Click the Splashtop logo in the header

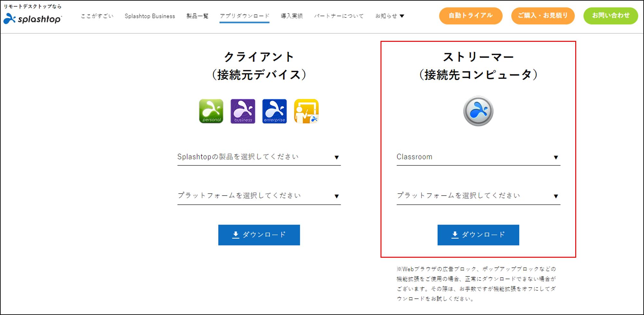(32, 19)
